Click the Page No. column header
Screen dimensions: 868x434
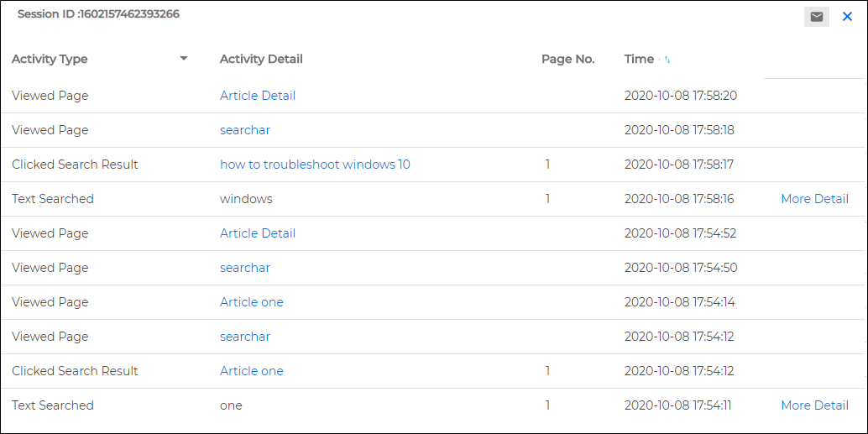(568, 60)
